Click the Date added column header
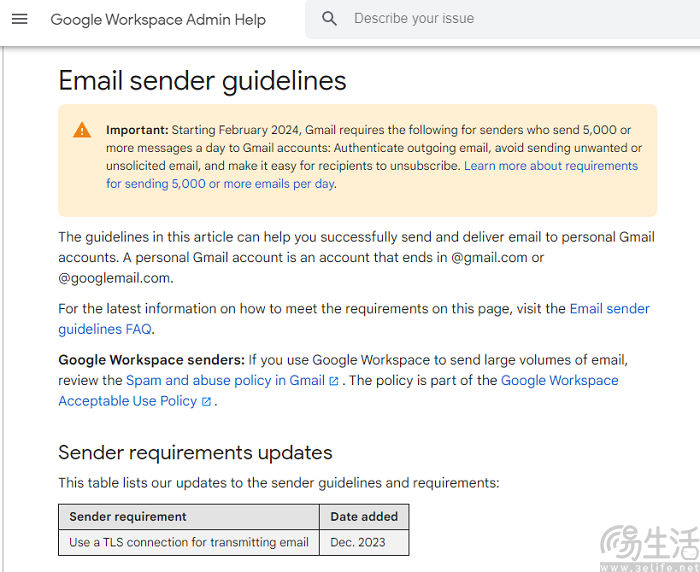700x572 pixels. tap(364, 517)
